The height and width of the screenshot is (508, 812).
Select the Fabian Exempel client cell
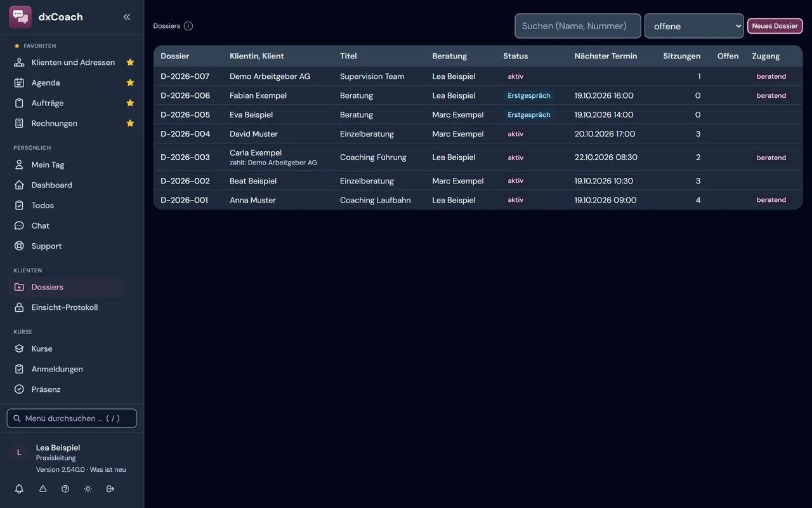258,95
